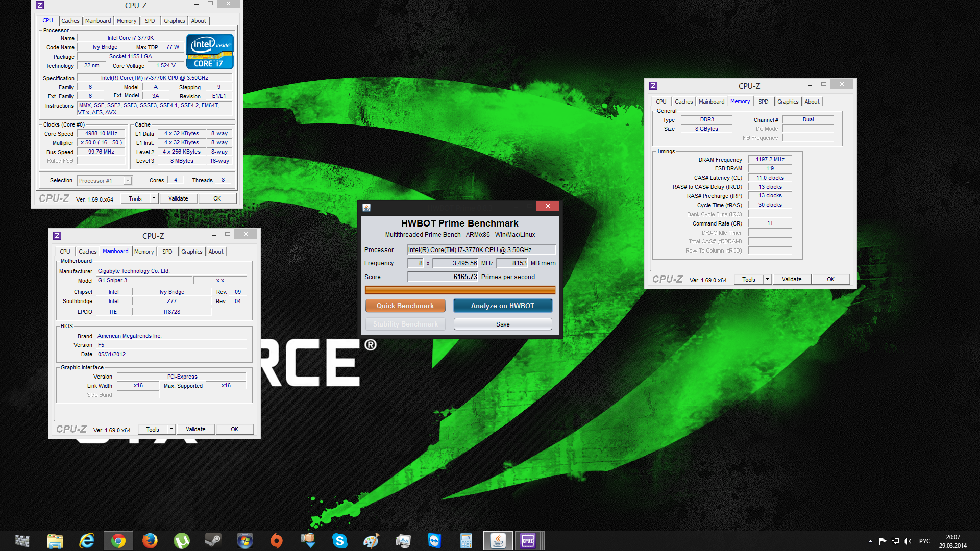Switch to Google Chrome in the taskbar
980x551 pixels.
pyautogui.click(x=118, y=541)
